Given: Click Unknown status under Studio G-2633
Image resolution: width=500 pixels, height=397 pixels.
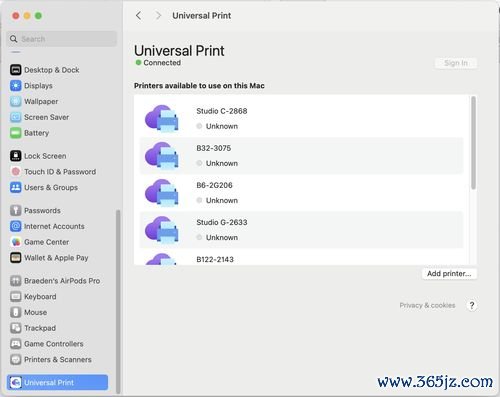Looking at the screenshot, I should click(x=222, y=237).
